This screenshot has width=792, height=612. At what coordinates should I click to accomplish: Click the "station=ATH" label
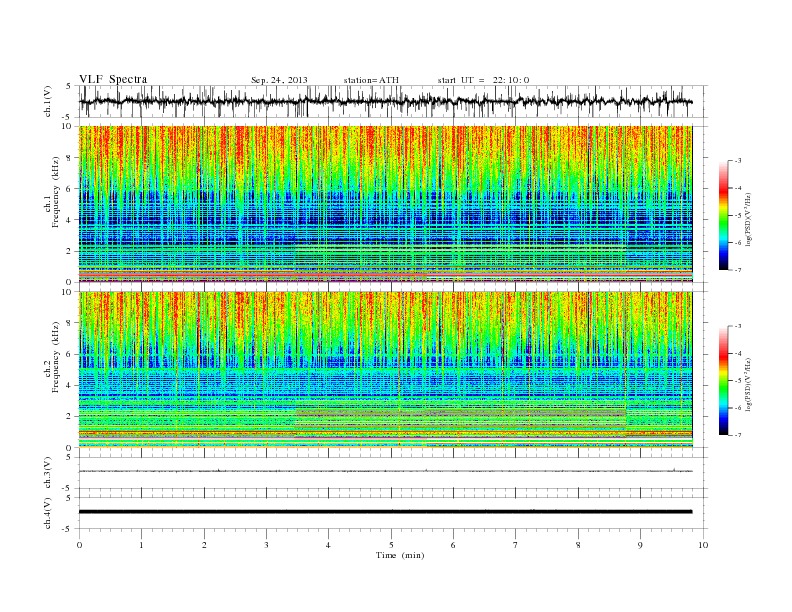click(x=371, y=80)
